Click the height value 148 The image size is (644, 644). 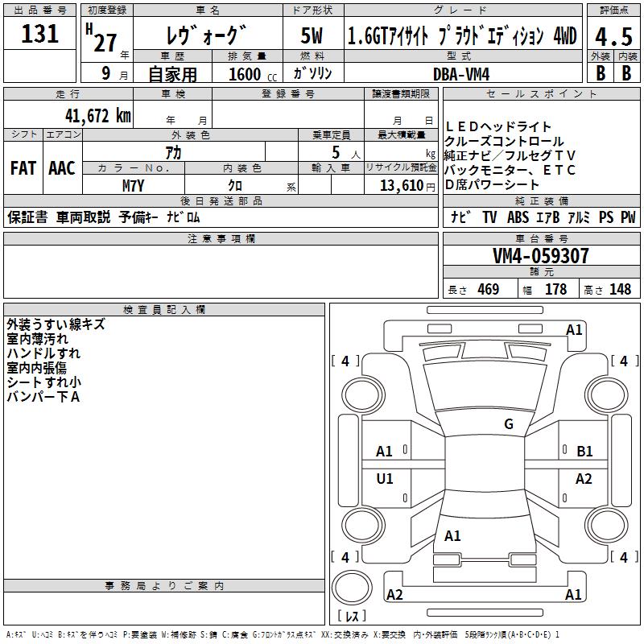click(620, 290)
